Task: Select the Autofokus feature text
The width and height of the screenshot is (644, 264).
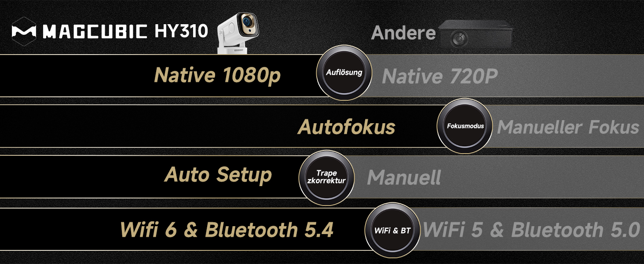Action: coord(347,127)
